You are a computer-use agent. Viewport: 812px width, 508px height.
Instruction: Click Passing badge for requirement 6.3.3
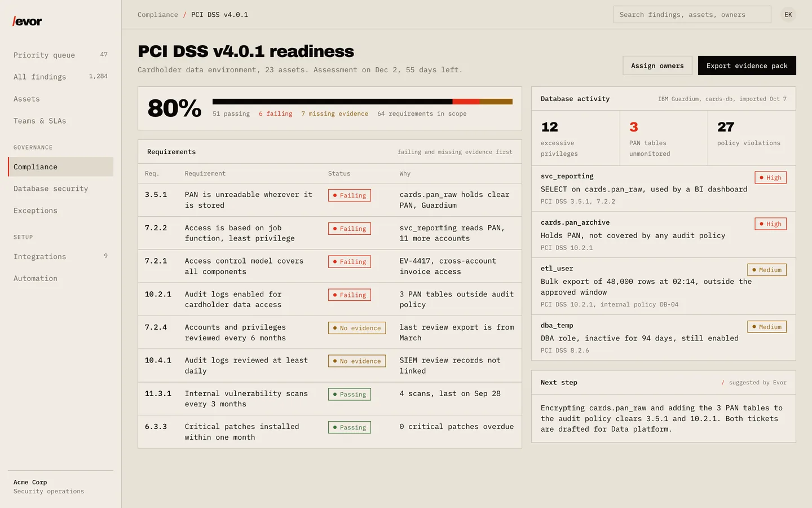pyautogui.click(x=350, y=427)
